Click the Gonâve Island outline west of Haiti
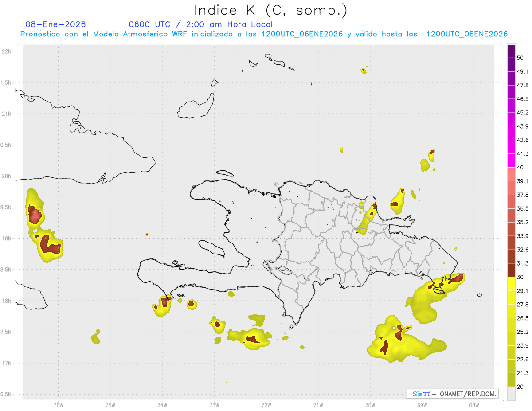 (x=211, y=248)
